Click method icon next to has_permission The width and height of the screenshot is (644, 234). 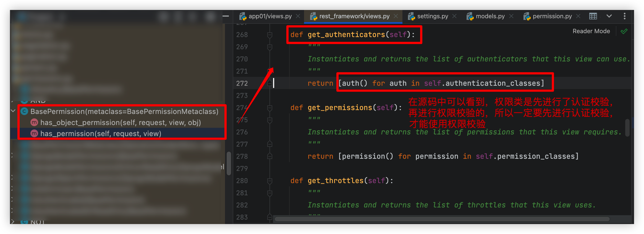click(x=34, y=134)
